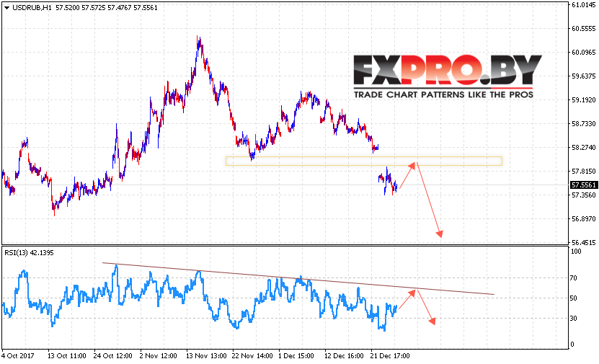The width and height of the screenshot is (599, 364).
Task: Select the brown RSI downtrend line
Action: [x=298, y=279]
